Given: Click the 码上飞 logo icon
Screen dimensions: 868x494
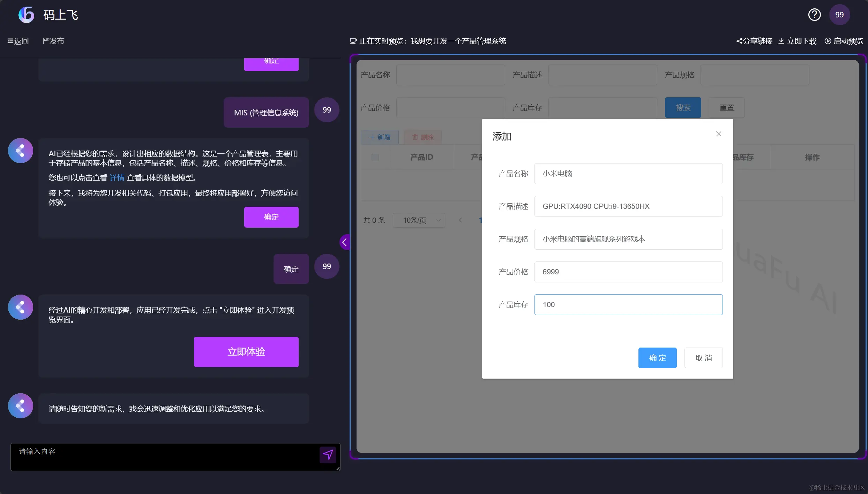Looking at the screenshot, I should tap(26, 15).
